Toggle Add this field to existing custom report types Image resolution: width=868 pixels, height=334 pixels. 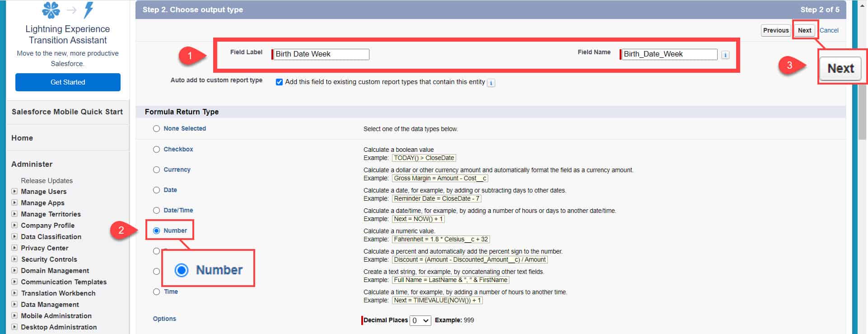279,82
